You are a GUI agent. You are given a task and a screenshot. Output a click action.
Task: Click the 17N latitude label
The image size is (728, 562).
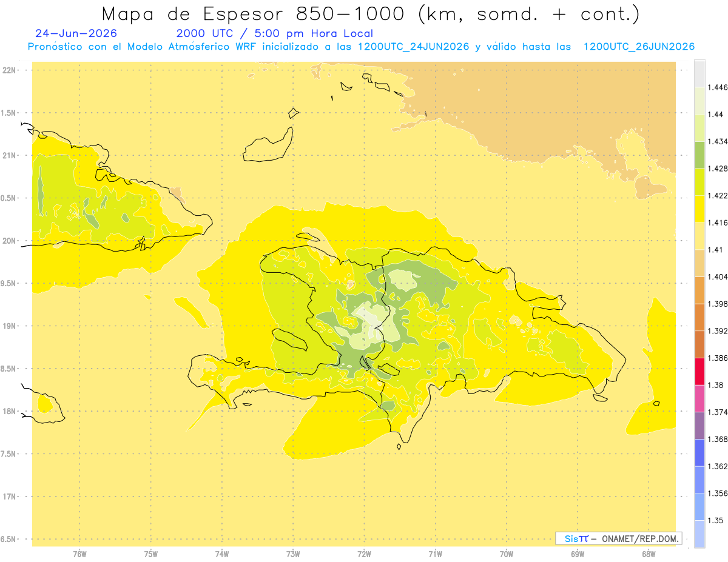(10, 497)
